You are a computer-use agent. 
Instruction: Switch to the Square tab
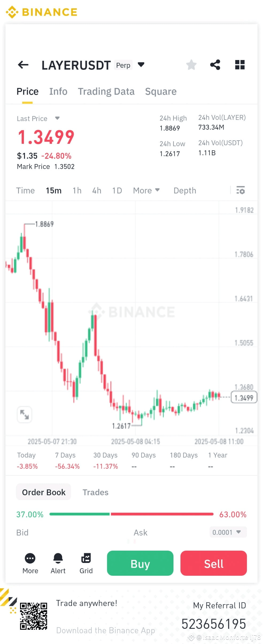click(x=161, y=92)
